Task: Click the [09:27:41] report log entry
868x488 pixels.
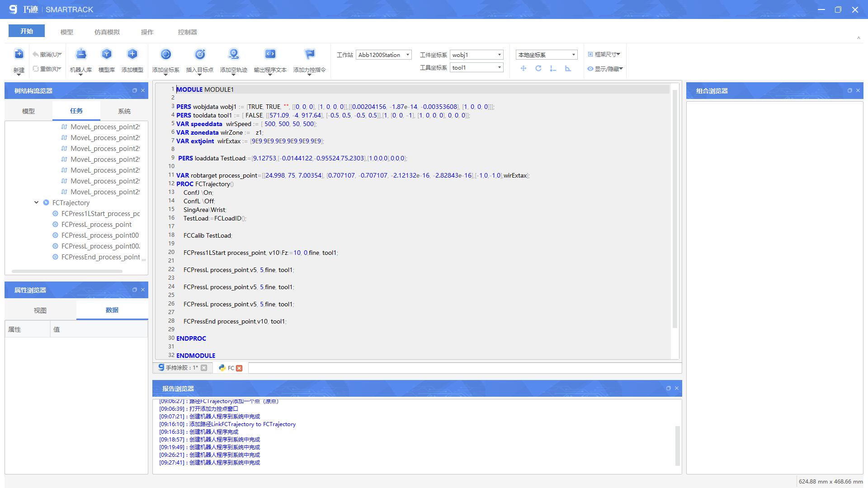Action: [x=210, y=463]
